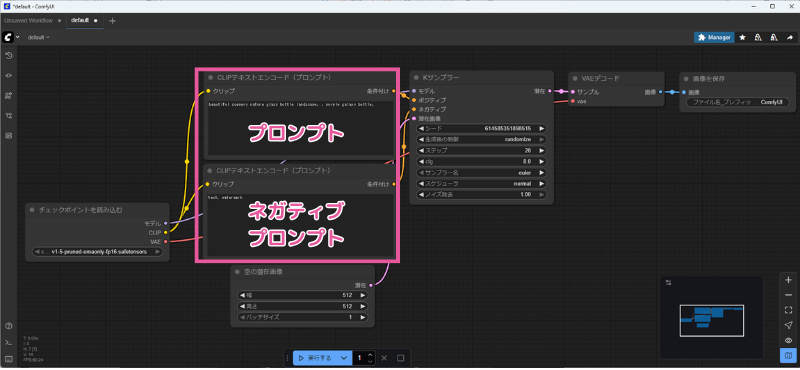Open the keyboard shortcuts icon
This screenshot has width=800, height=370.
9,358
